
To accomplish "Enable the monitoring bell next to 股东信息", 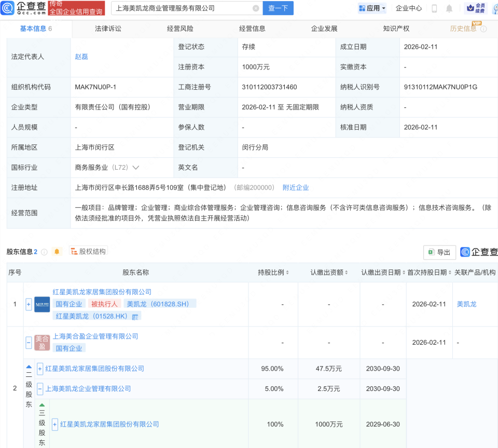I will pos(57,251).
